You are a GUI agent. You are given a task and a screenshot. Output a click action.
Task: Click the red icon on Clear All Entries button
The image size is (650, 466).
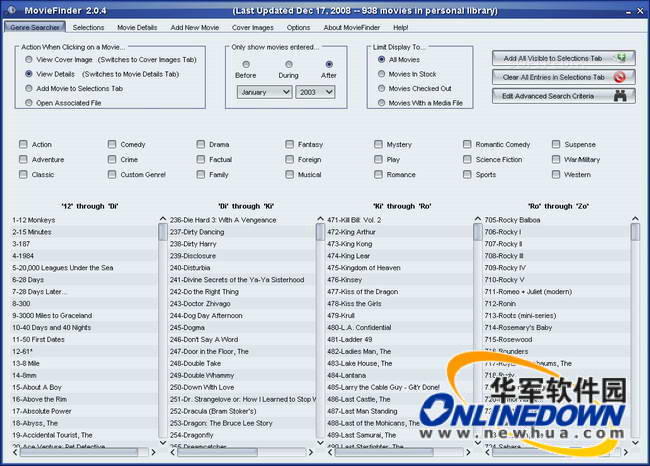click(619, 77)
